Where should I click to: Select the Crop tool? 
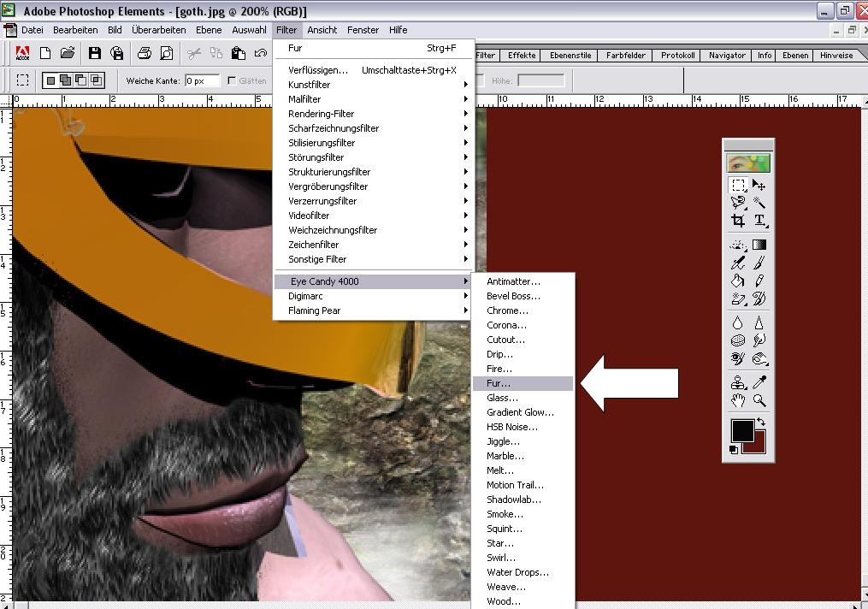click(738, 221)
